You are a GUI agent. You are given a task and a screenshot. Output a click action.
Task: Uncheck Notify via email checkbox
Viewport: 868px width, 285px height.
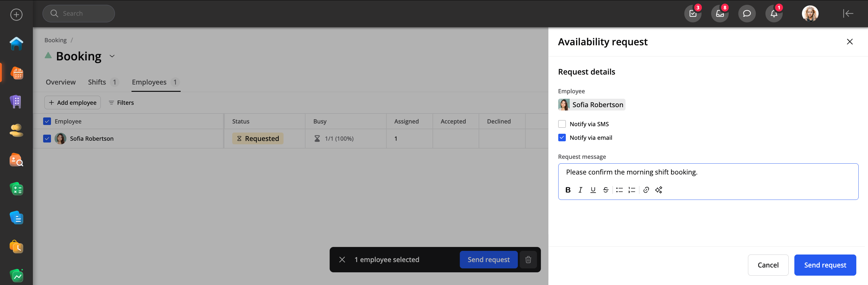pos(562,137)
